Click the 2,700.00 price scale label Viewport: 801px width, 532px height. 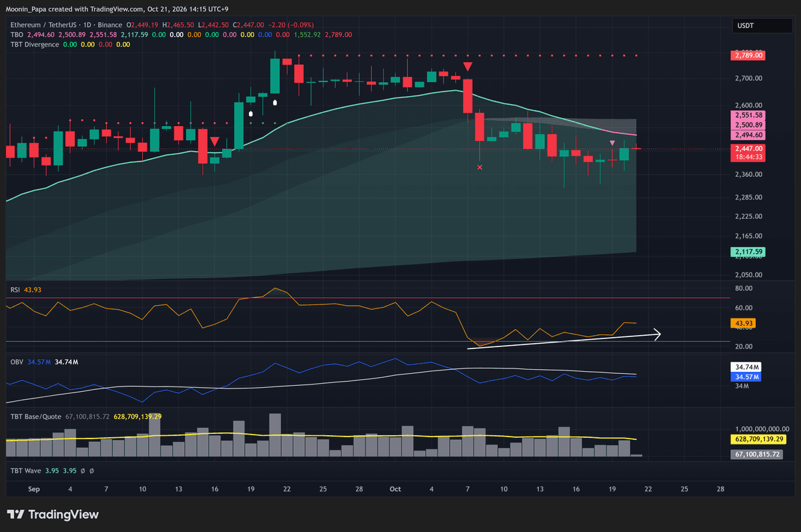(x=750, y=79)
